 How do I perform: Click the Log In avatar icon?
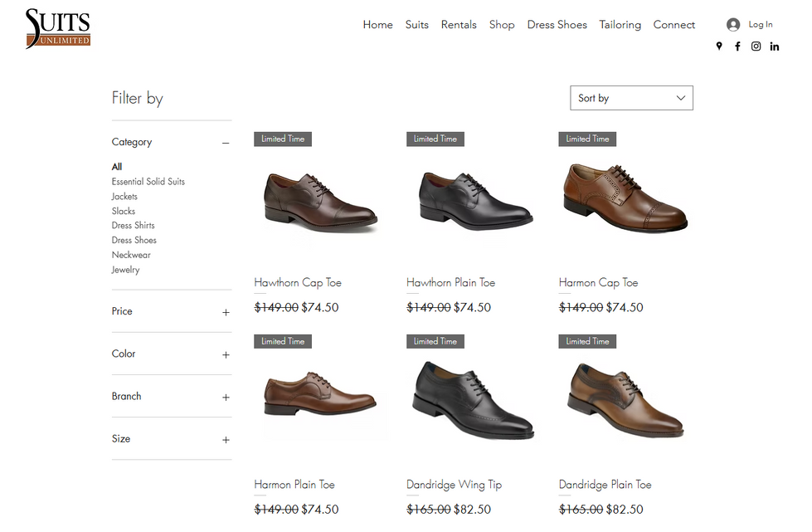(x=733, y=25)
